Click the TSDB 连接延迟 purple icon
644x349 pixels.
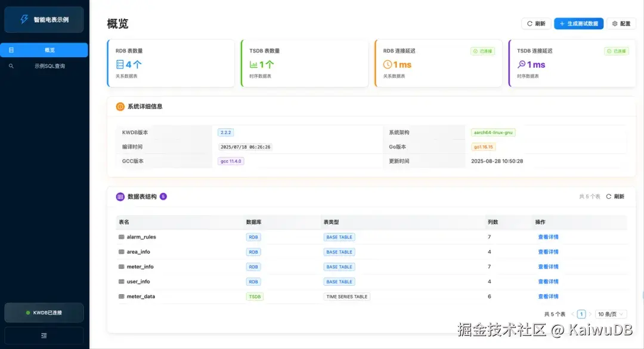coord(521,64)
